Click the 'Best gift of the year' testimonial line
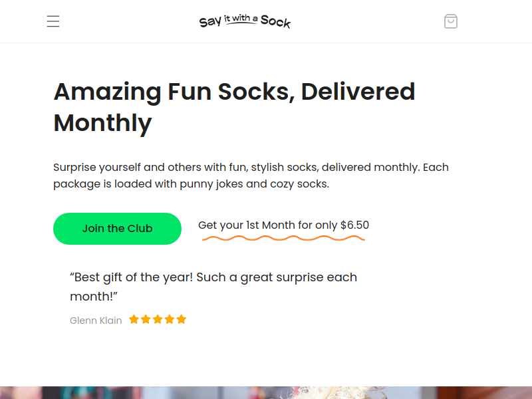Viewport: 532px width, 399px height. tap(213, 277)
